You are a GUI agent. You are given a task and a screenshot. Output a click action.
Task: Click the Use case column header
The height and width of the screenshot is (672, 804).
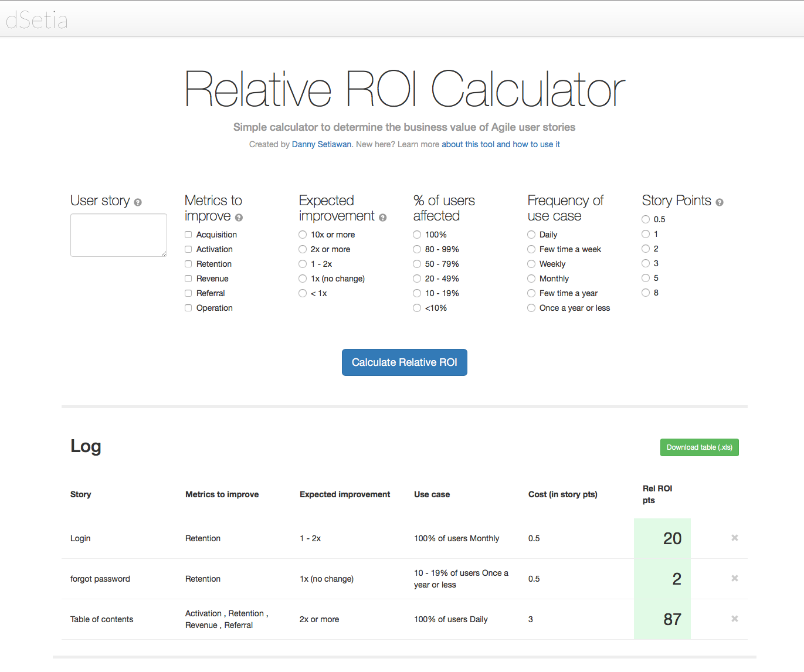432,494
